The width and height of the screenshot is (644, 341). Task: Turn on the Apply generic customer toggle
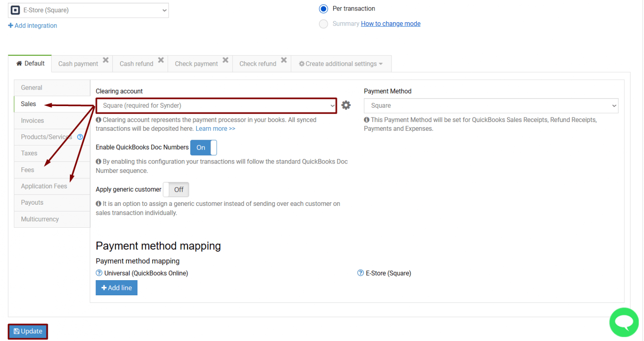176,190
